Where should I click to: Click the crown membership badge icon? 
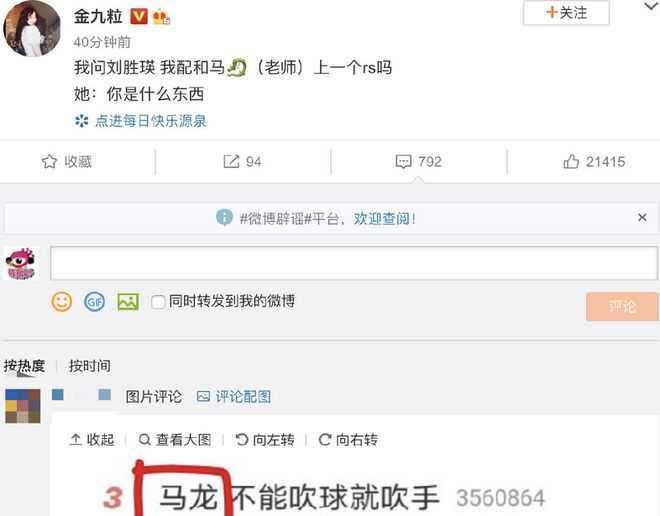(161, 17)
